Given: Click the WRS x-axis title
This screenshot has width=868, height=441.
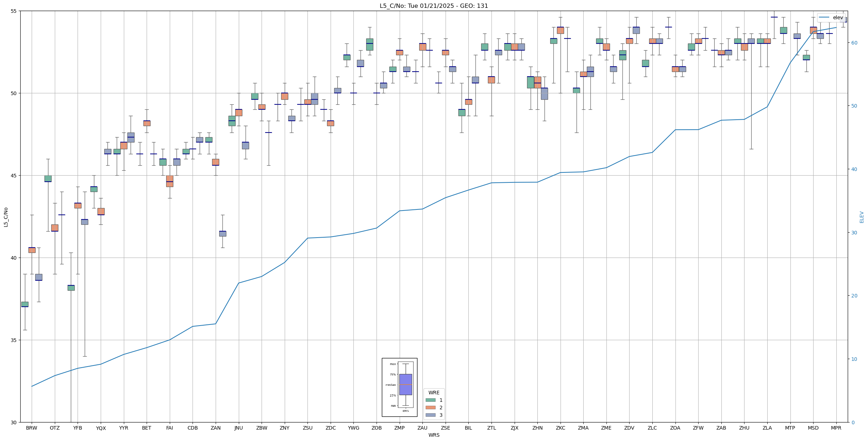Looking at the screenshot, I should tap(433, 435).
